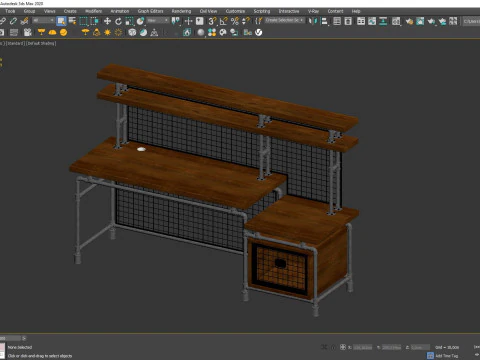Open the selection filter dropdown
This screenshot has width=480, height=360.
click(43, 21)
